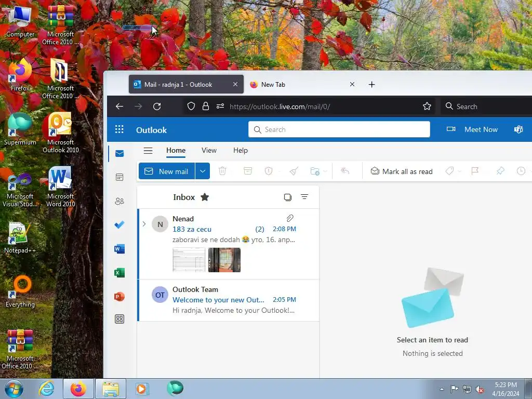Screen dimensions: 532x399
Task: Click the Meet Now button
Action: 472,129
